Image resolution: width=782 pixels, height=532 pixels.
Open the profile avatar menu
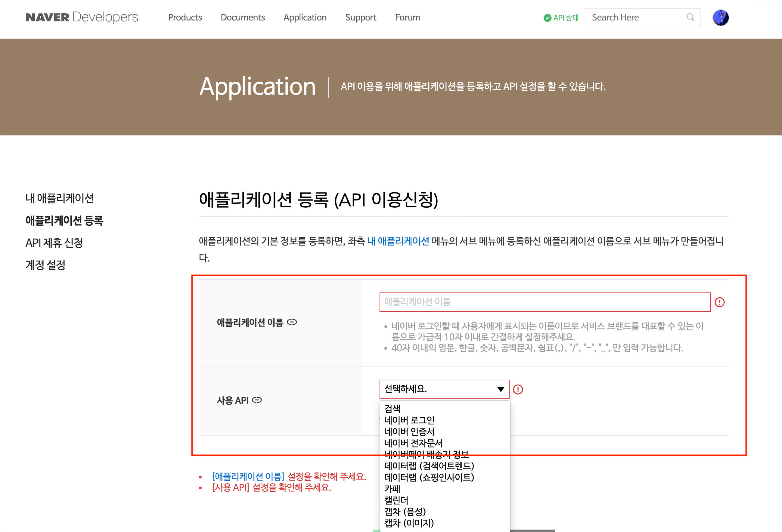[x=720, y=17]
